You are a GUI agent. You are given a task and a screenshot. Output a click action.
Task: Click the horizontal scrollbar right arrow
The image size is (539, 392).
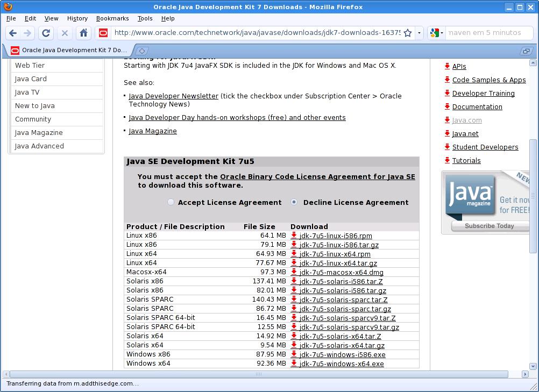(x=525, y=374)
